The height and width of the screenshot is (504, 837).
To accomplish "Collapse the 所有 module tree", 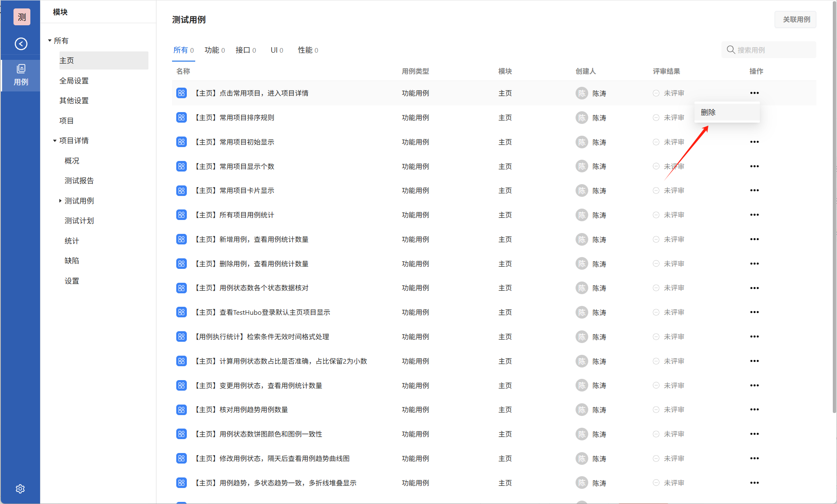I will pos(50,41).
